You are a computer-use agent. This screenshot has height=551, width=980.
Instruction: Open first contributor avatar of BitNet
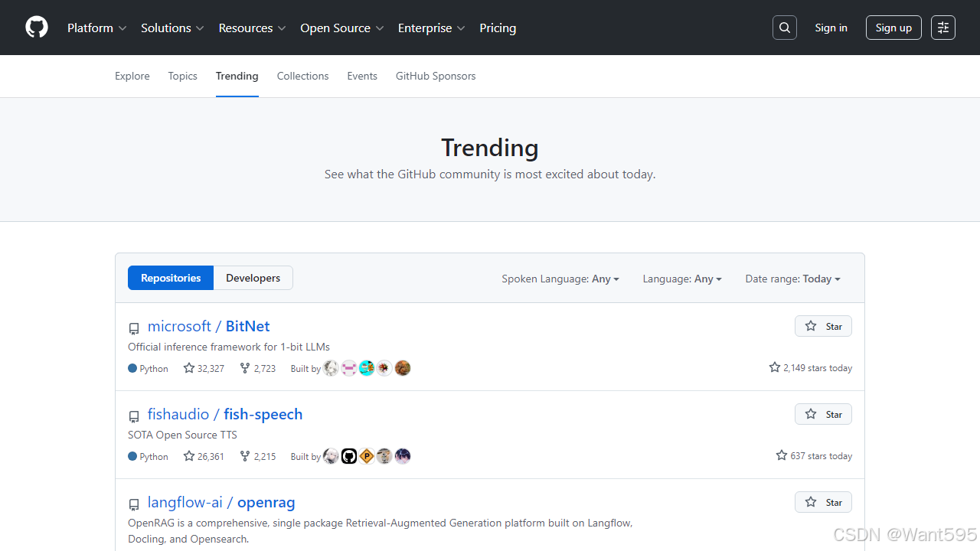[x=331, y=368]
